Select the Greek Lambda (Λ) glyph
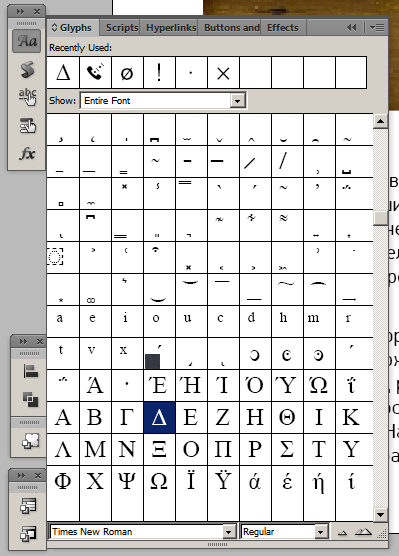 coord(63,449)
